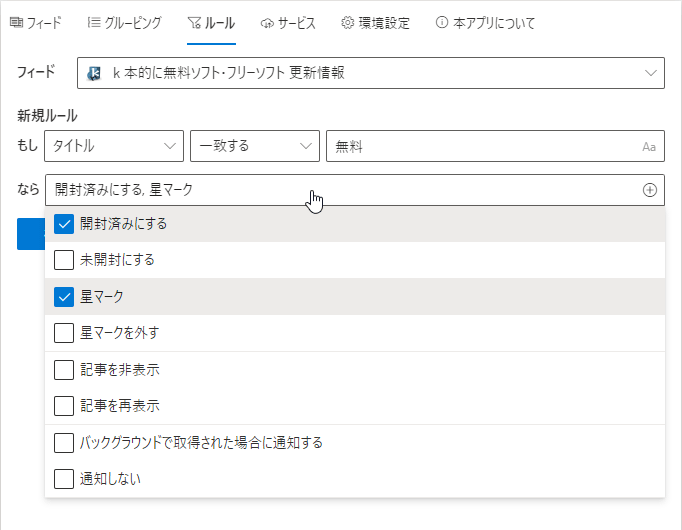Viewport: 682px width, 530px height.
Task: Click the フィード tab icon
Action: point(17,23)
